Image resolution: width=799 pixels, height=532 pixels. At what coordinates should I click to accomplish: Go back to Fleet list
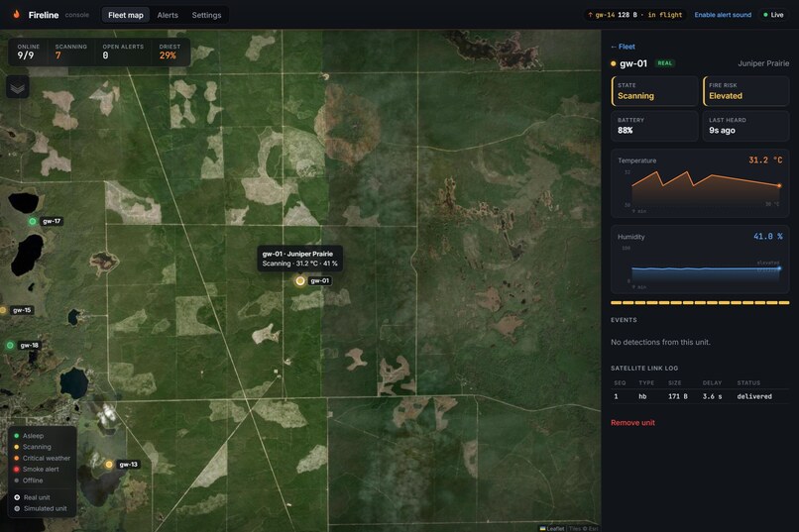click(x=623, y=47)
